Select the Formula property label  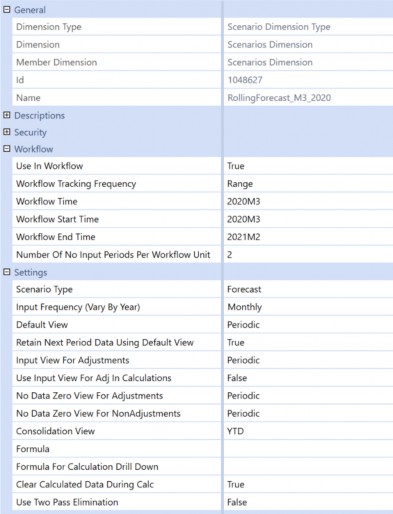33,449
